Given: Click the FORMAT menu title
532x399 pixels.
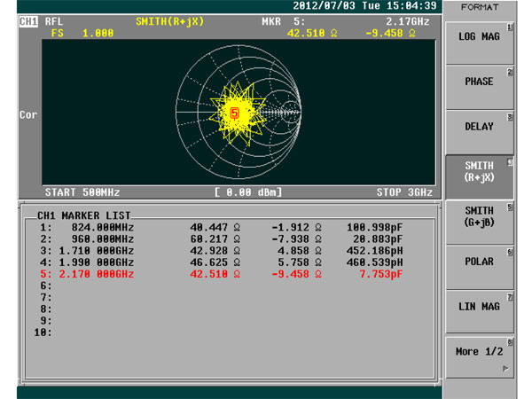Looking at the screenshot, I should click(480, 7).
